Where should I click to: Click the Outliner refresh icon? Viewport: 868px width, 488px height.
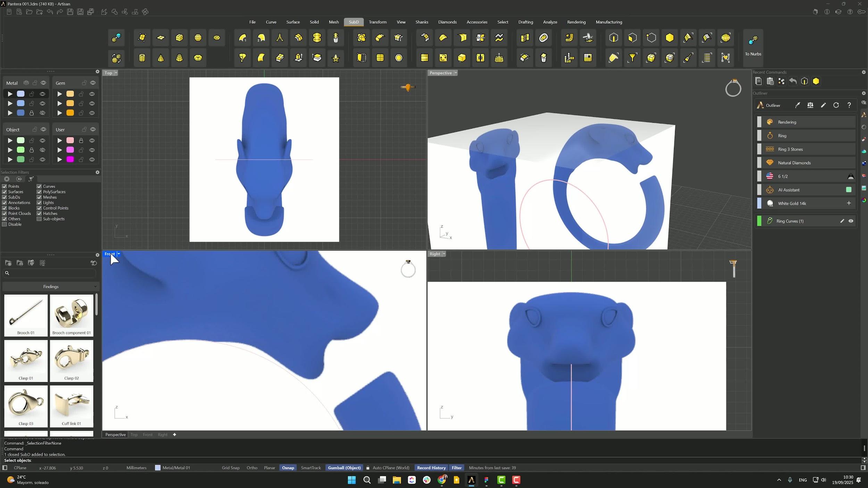pos(836,105)
